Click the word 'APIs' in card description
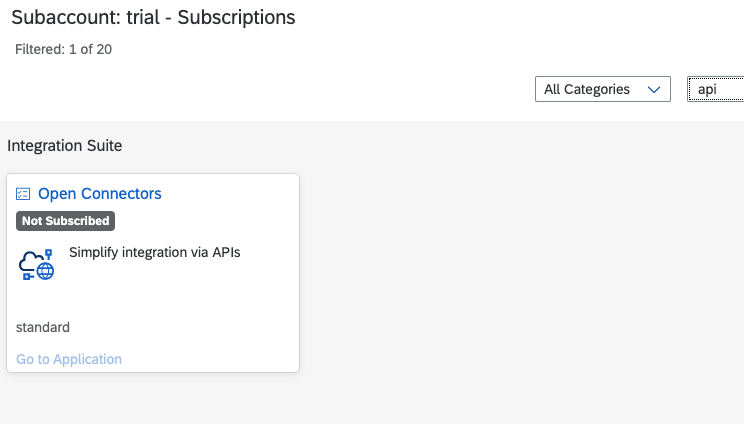 [224, 252]
